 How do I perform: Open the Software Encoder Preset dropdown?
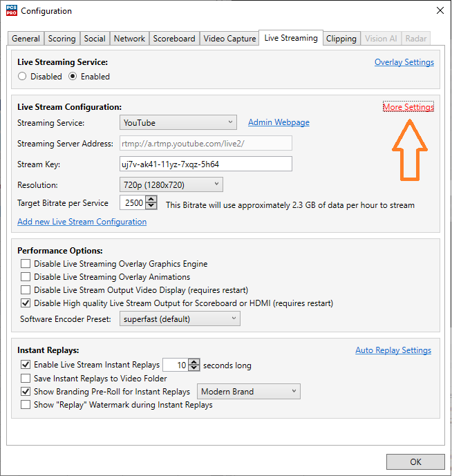180,319
